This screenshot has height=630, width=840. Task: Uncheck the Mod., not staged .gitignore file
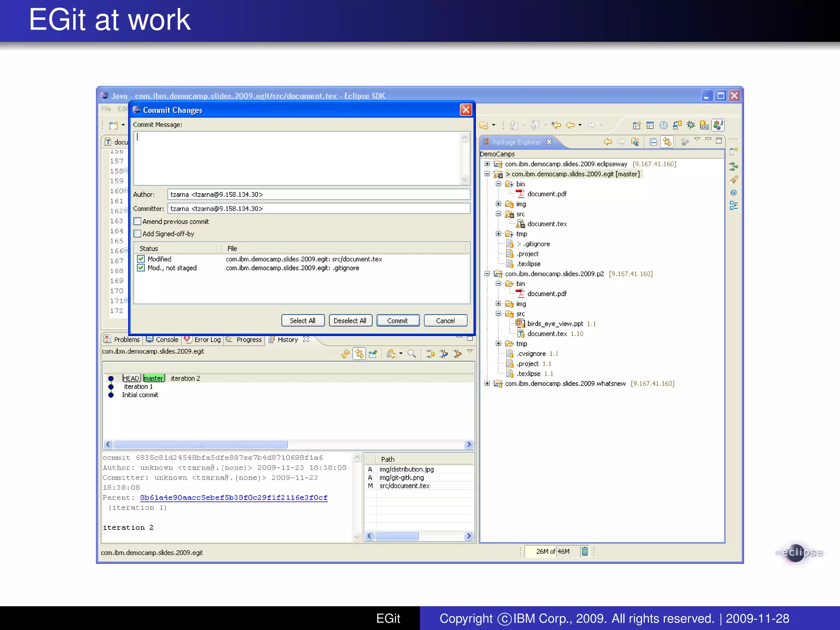pos(141,268)
